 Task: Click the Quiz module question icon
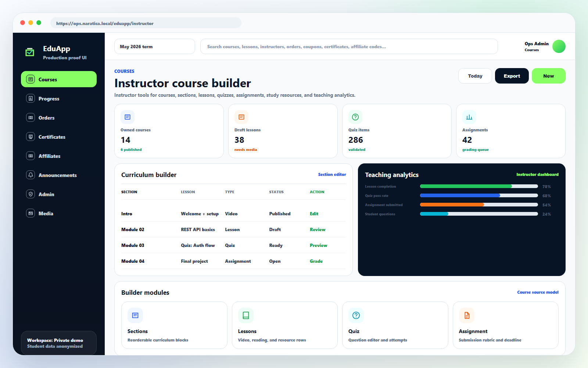click(356, 315)
